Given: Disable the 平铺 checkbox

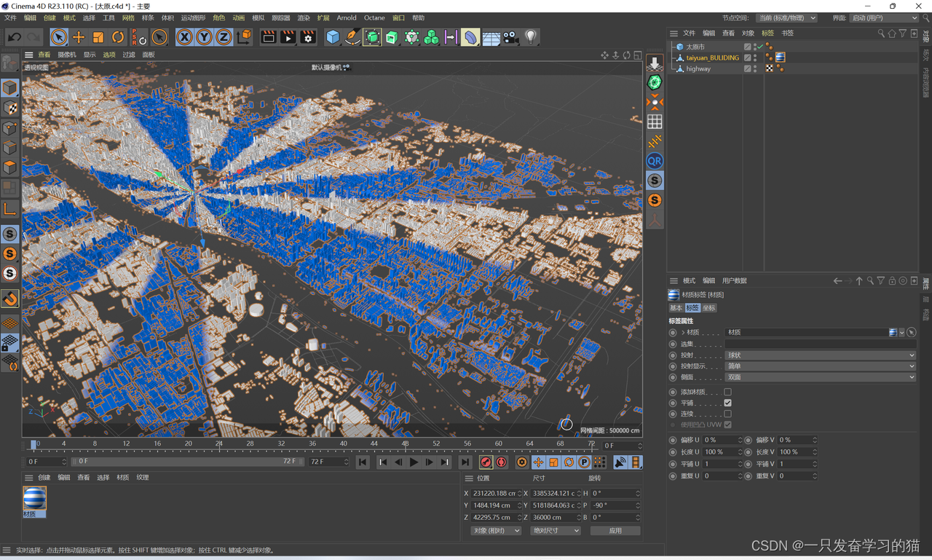Looking at the screenshot, I should click(x=727, y=402).
